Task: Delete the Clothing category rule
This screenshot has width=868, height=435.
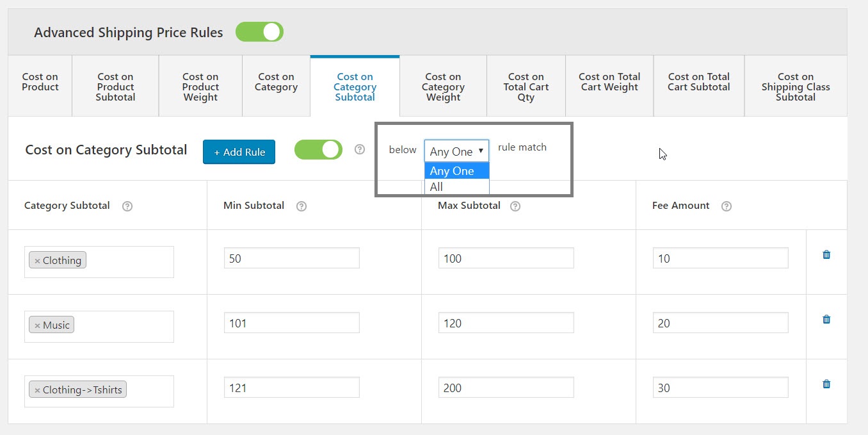Action: (x=826, y=254)
